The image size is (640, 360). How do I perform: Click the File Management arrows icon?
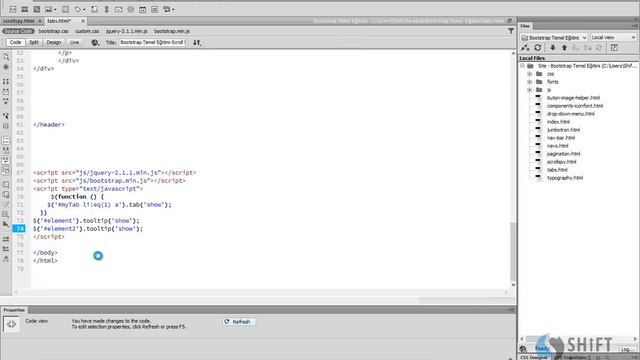(x=197, y=42)
